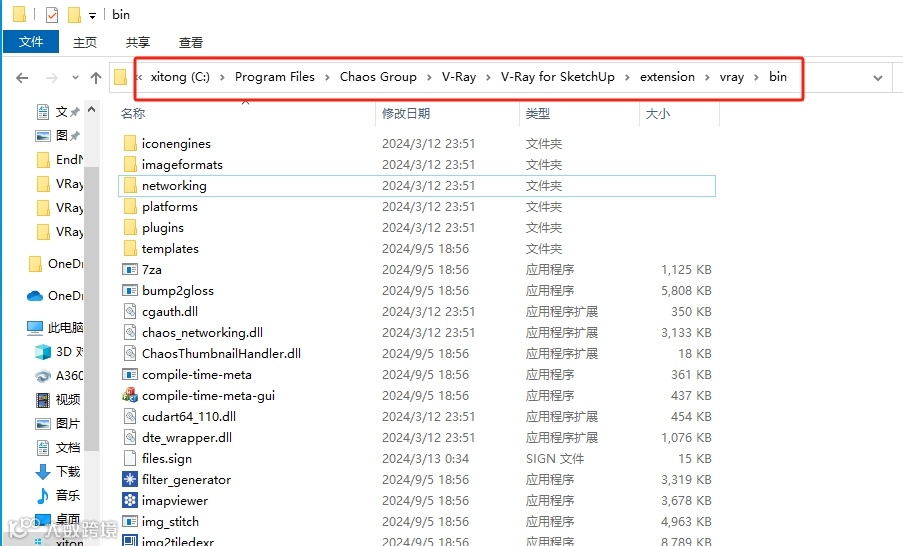Screen dimensions: 903x546
Task: Go forward with the right arrow button
Action: [51, 78]
